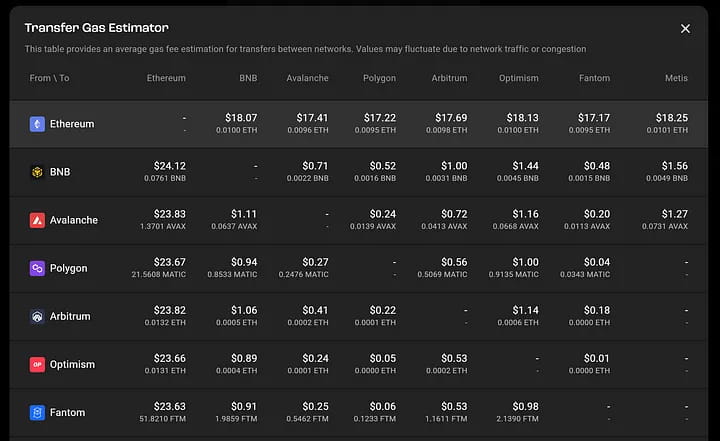Click the $23.82 Arbitrum to Ethereum fee
This screenshot has height=441, width=720.
point(169,310)
